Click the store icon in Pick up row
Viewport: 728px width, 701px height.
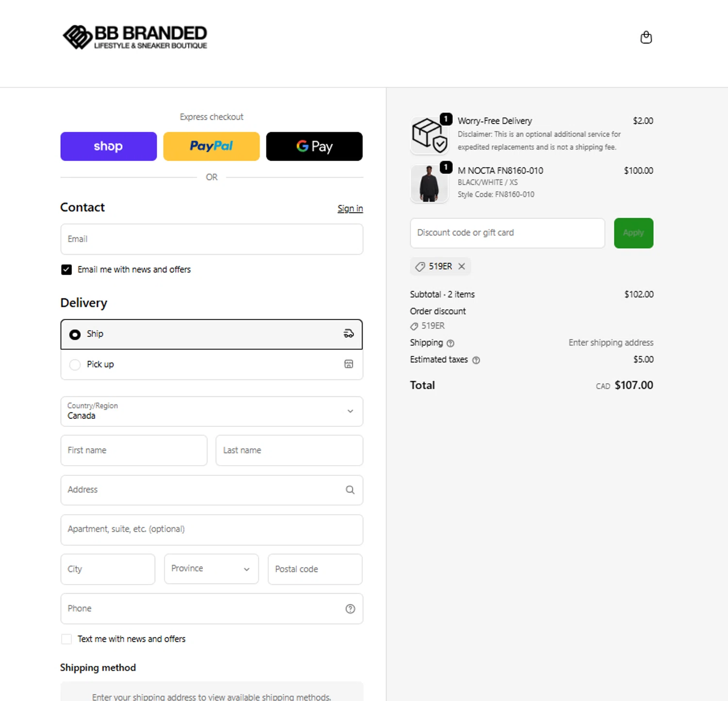point(348,364)
